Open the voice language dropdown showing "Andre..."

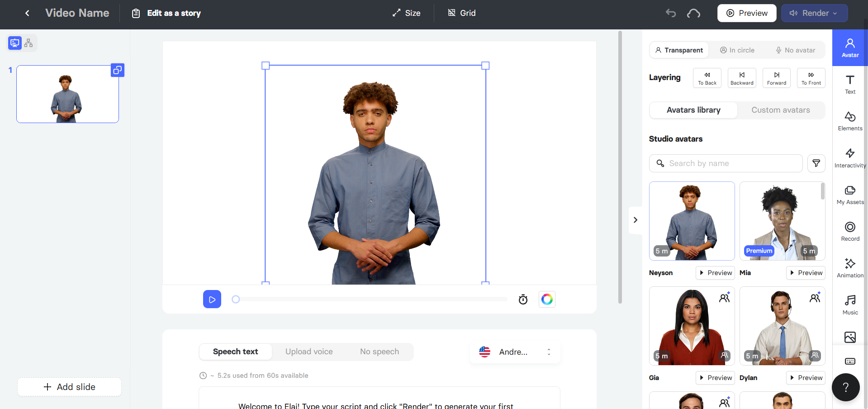click(x=514, y=352)
